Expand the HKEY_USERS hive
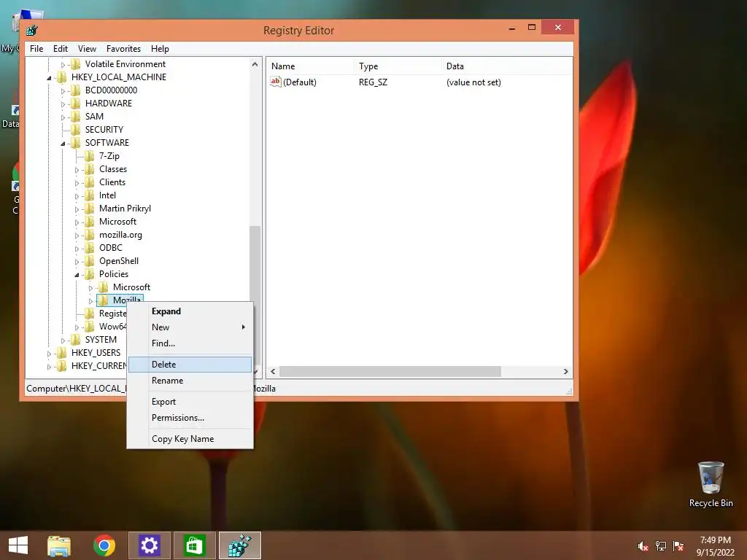This screenshot has height=560, width=747. pyautogui.click(x=49, y=354)
